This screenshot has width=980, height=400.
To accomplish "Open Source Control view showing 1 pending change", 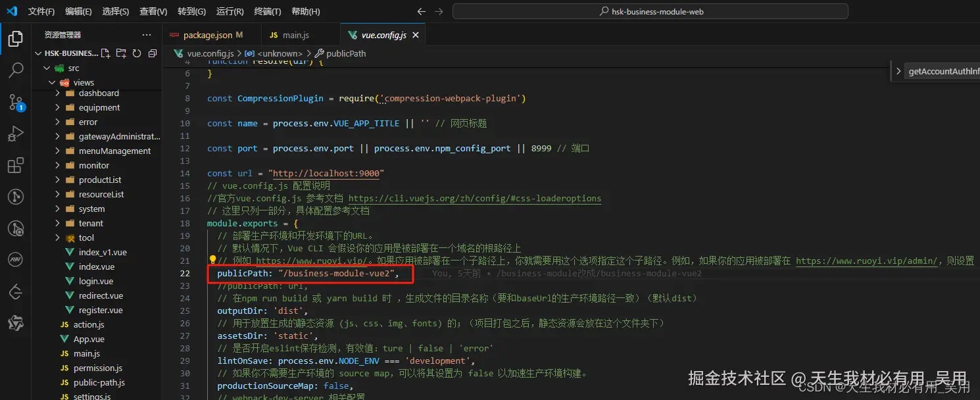I will pyautogui.click(x=15, y=102).
